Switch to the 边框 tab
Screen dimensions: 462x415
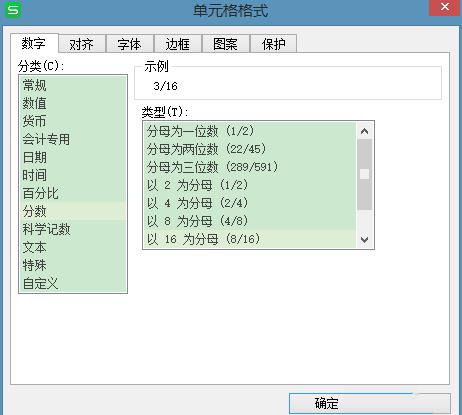point(178,44)
